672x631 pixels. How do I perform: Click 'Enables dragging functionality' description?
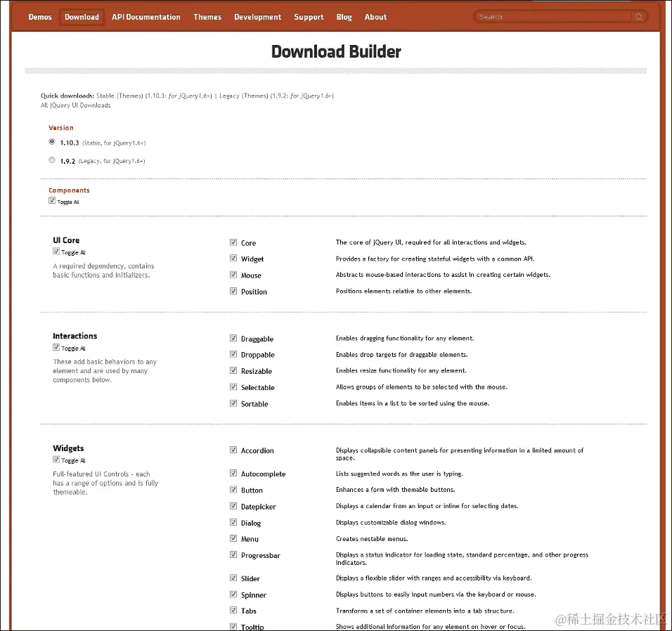click(405, 339)
